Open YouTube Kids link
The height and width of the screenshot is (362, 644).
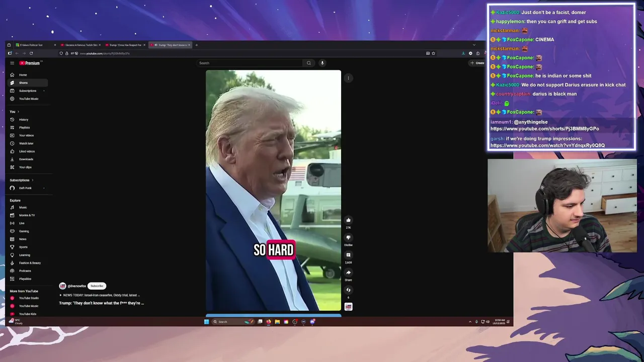(28, 314)
